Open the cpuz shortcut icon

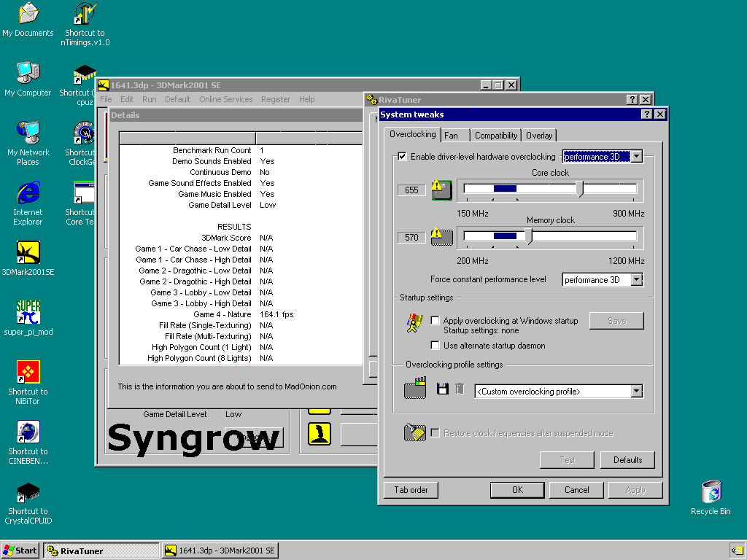click(85, 75)
